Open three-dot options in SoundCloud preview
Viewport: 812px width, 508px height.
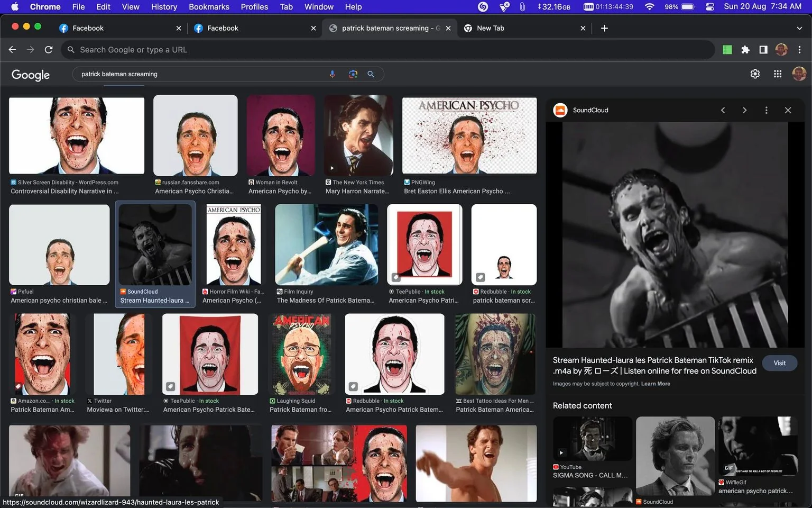click(766, 110)
